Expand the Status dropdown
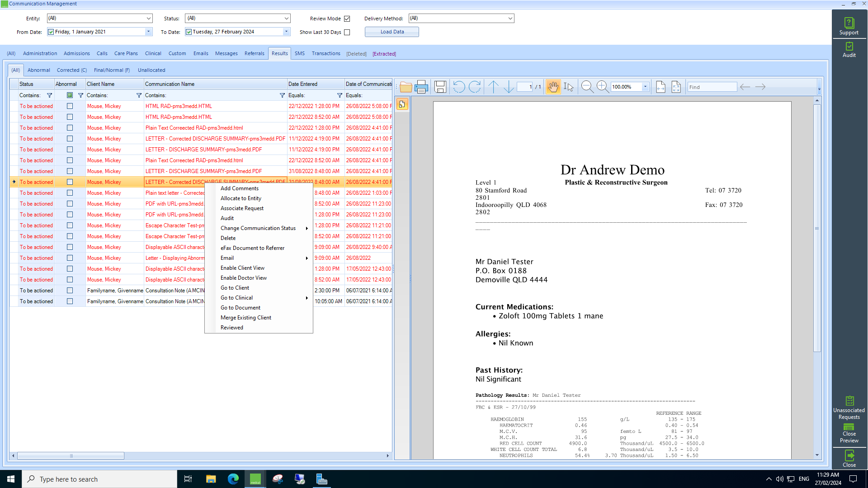Image resolution: width=868 pixels, height=488 pixels. (x=286, y=19)
